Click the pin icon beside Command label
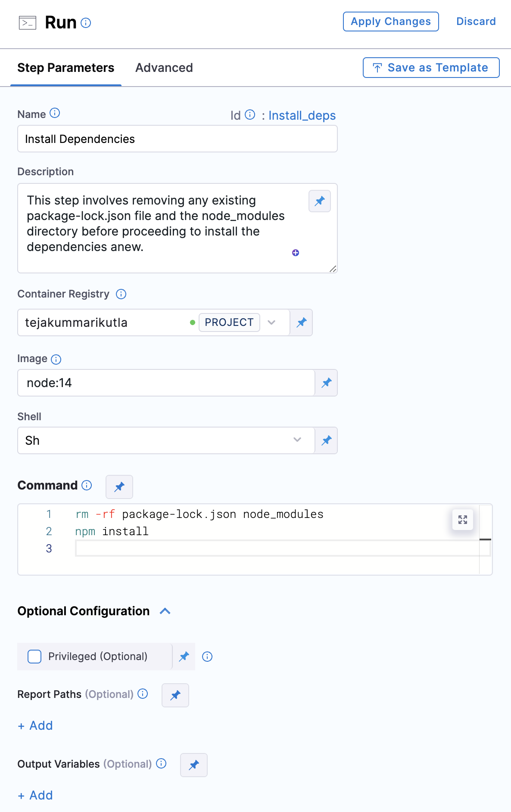The image size is (511, 812). tap(119, 487)
